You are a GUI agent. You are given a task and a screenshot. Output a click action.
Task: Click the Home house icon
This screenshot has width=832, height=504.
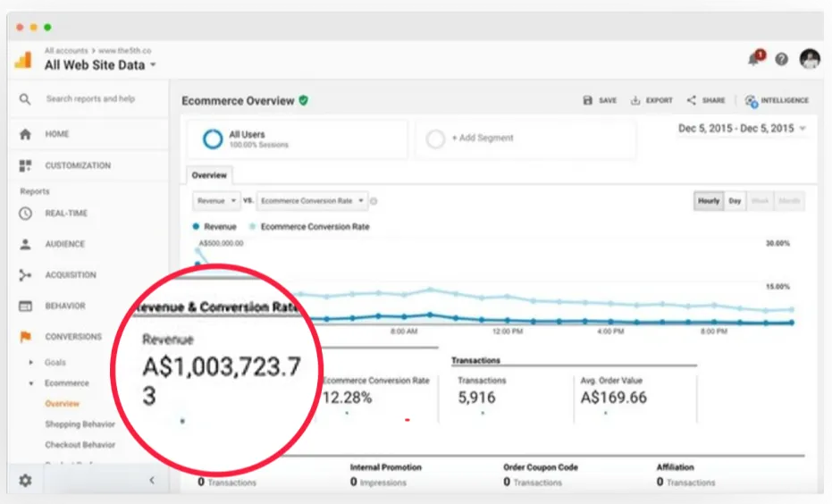[x=25, y=134]
